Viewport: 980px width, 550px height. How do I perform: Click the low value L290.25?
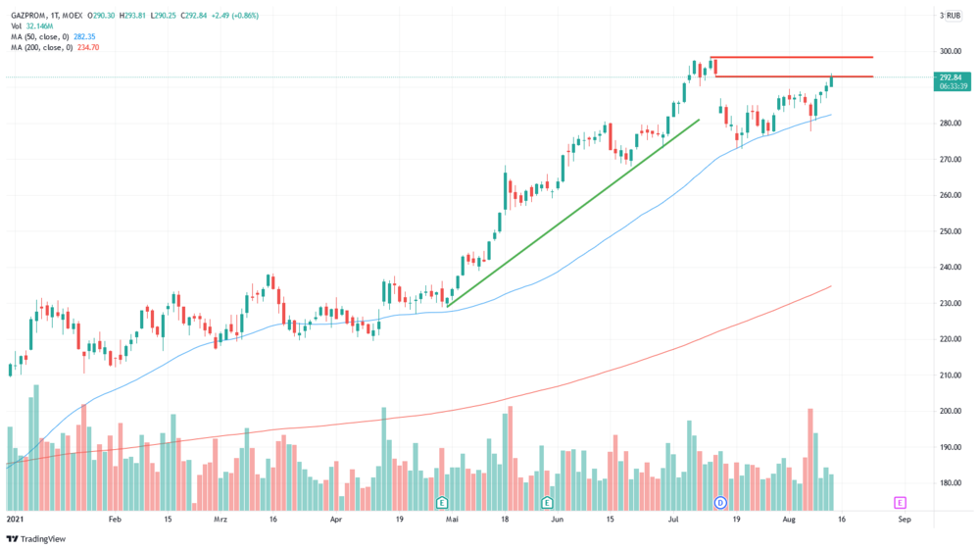164,16
